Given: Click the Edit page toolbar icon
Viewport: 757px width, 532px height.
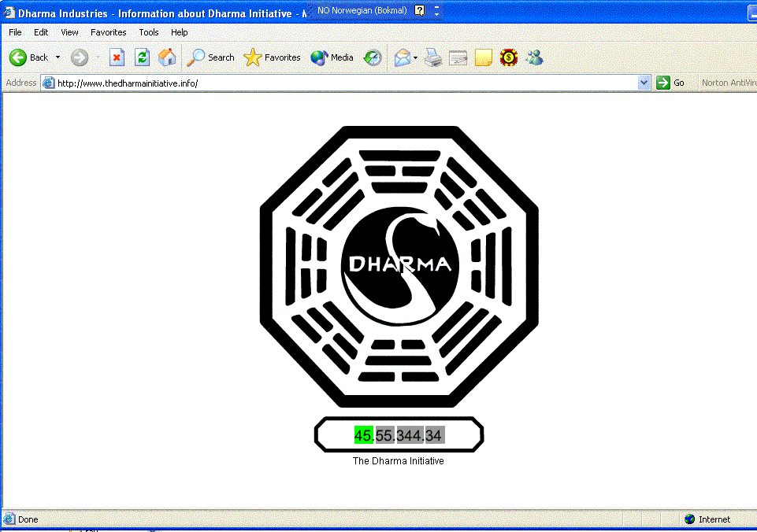Looking at the screenshot, I should (x=458, y=57).
